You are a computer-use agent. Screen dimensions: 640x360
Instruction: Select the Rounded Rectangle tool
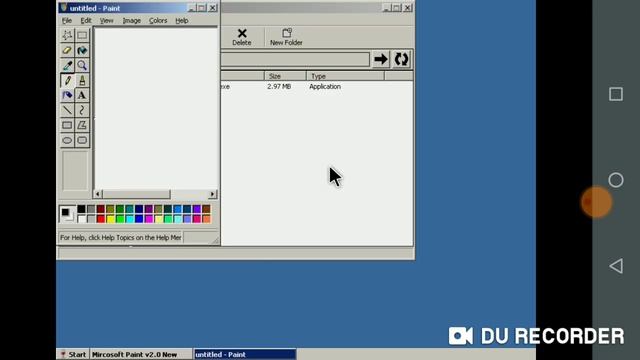click(82, 140)
